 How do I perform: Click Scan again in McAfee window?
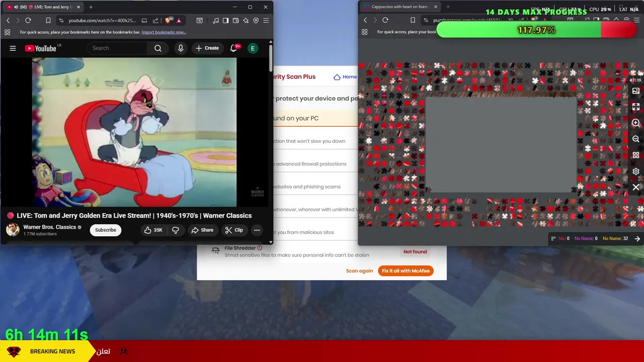point(359,271)
